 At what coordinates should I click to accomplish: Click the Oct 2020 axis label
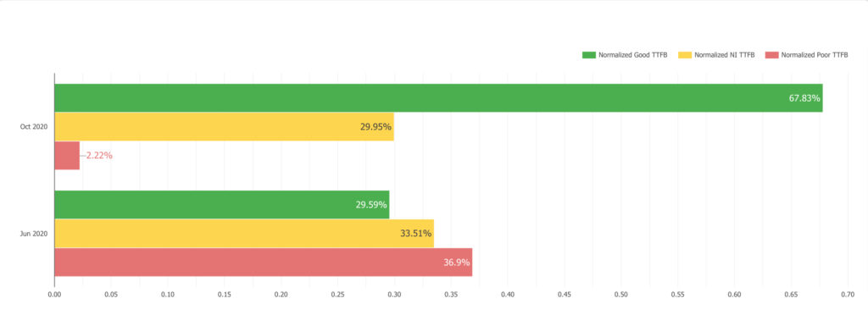pyautogui.click(x=34, y=127)
